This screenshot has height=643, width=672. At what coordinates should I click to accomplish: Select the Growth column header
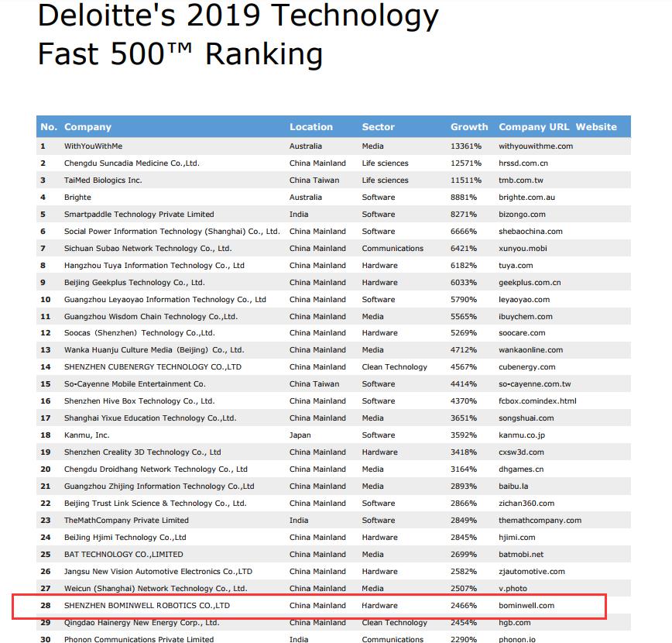pos(469,127)
